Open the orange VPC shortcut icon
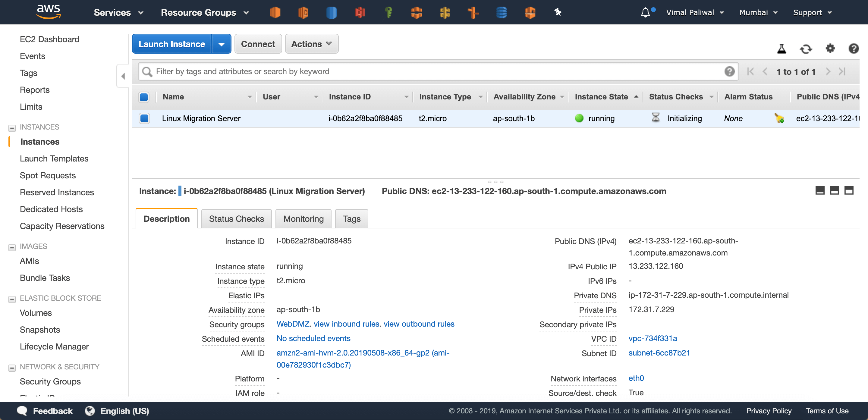The height and width of the screenshot is (420, 868). (417, 12)
